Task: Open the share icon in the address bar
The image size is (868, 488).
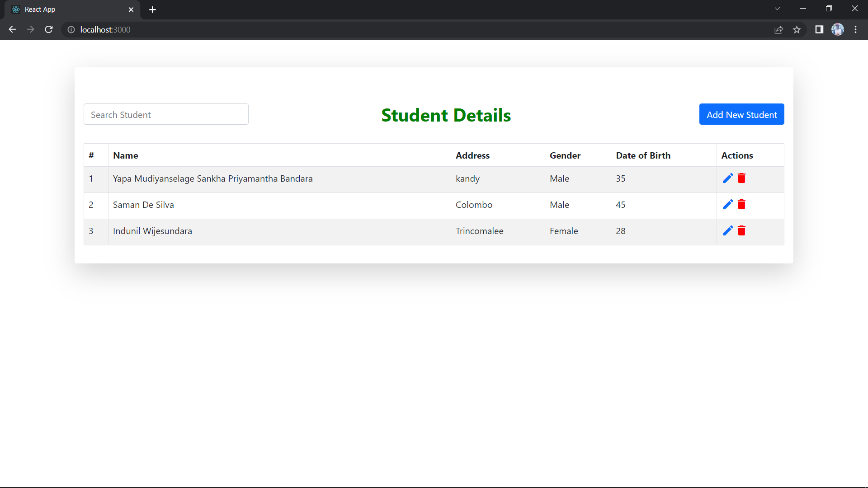Action: 779,29
